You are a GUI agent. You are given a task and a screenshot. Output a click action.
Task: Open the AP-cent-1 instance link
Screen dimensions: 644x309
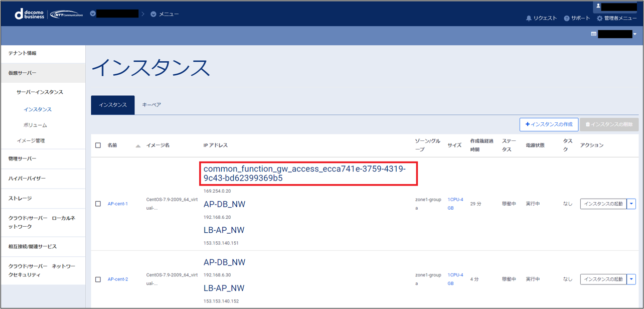[x=118, y=204]
